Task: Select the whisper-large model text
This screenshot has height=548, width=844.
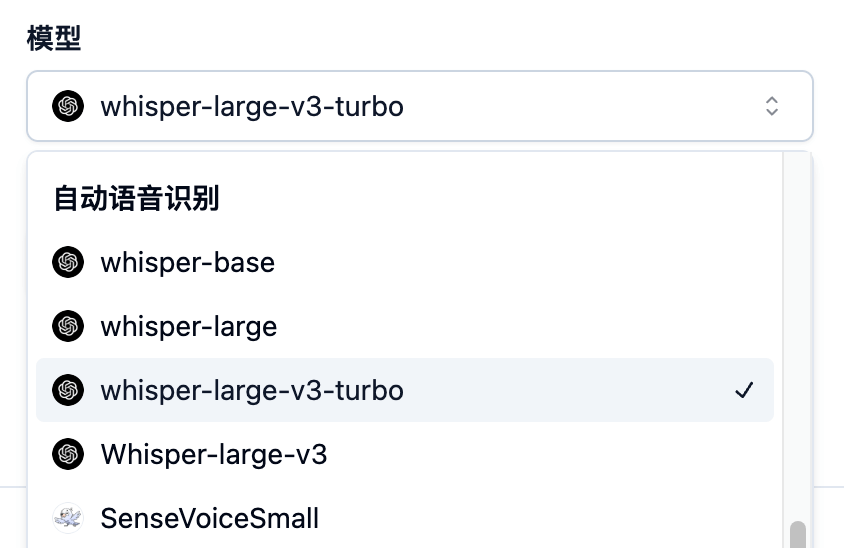Action: coord(188,327)
